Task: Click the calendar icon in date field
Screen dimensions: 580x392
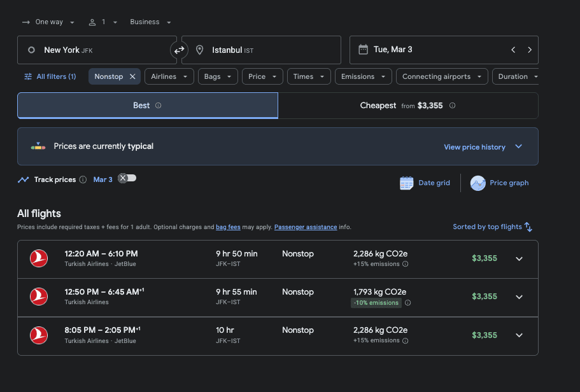Action: 364,50
